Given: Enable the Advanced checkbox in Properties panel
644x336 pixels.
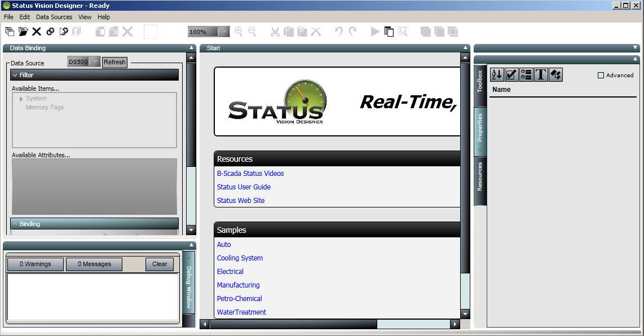Looking at the screenshot, I should [x=601, y=74].
